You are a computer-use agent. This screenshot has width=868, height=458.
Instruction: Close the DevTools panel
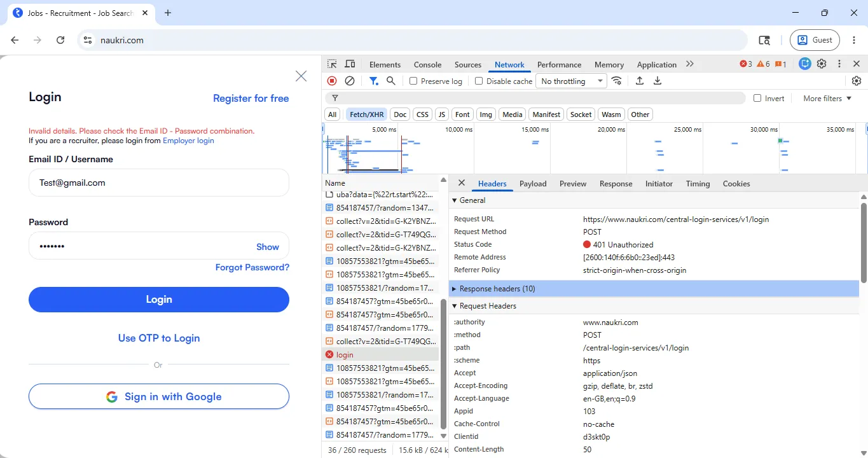pyautogui.click(x=857, y=64)
